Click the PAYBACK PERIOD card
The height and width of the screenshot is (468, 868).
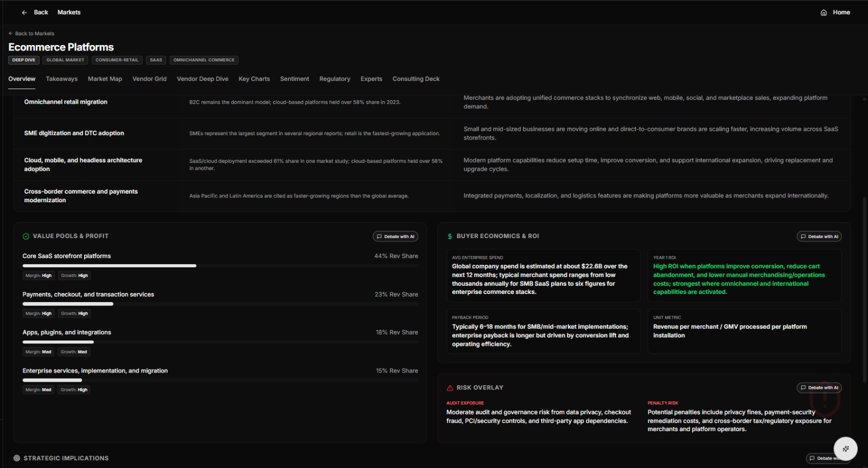(x=543, y=331)
